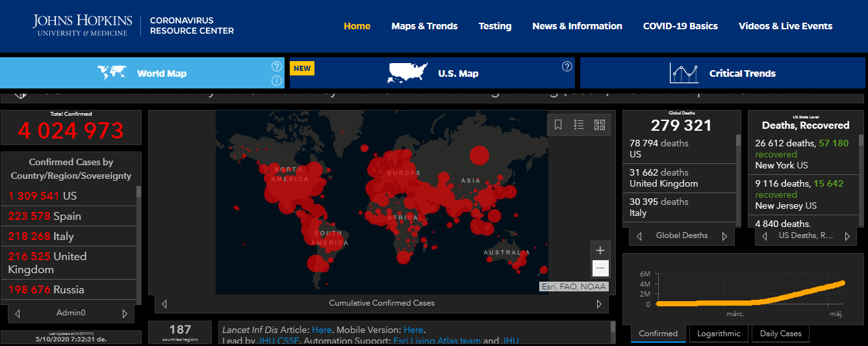Open Videos & Live Events menu
The height and width of the screenshot is (346, 868).
click(x=785, y=26)
